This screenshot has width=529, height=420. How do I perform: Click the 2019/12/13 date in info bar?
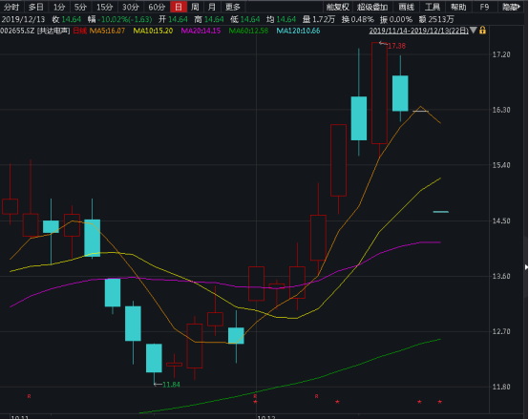click(23, 19)
